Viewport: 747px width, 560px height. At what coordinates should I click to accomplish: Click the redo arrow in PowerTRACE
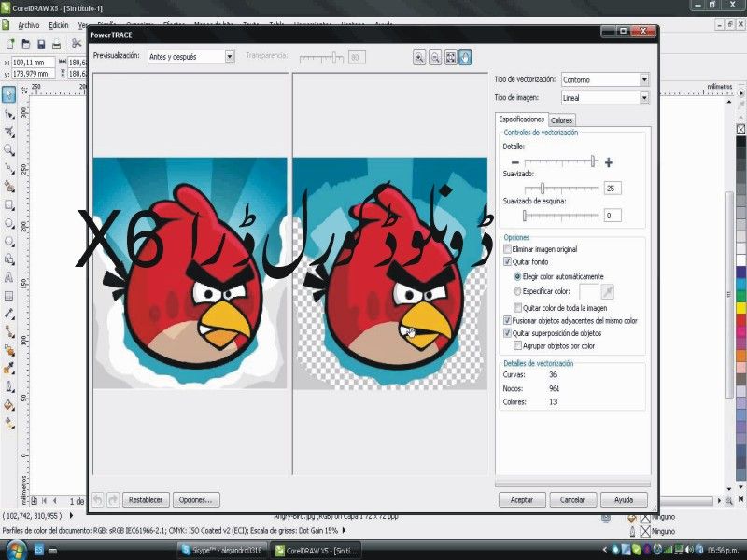click(113, 499)
